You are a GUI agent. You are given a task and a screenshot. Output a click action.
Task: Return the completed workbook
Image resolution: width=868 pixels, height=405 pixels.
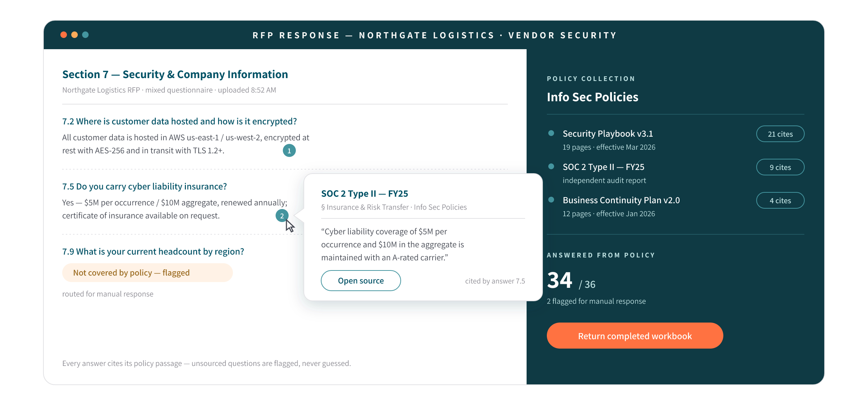click(635, 336)
